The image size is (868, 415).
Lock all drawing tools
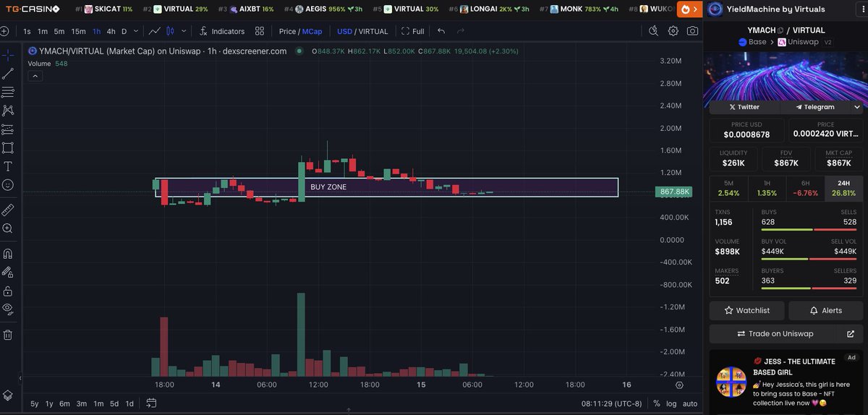pyautogui.click(x=8, y=291)
